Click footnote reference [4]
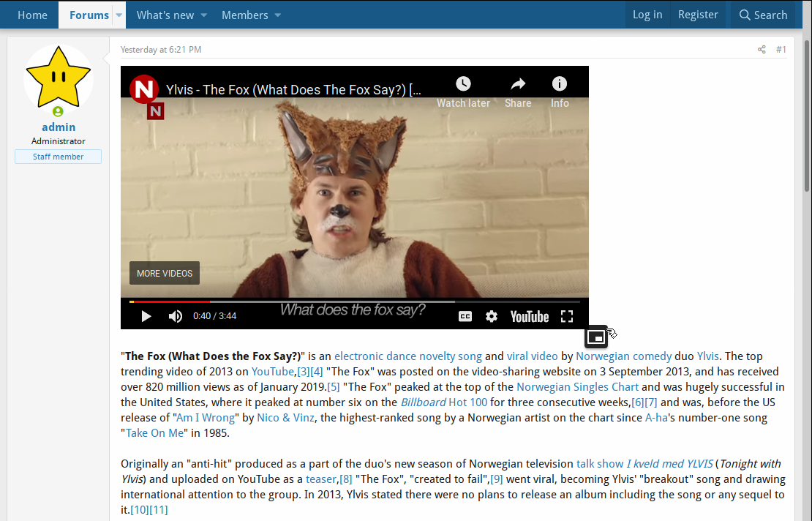This screenshot has height=521, width=812. pyautogui.click(x=317, y=372)
